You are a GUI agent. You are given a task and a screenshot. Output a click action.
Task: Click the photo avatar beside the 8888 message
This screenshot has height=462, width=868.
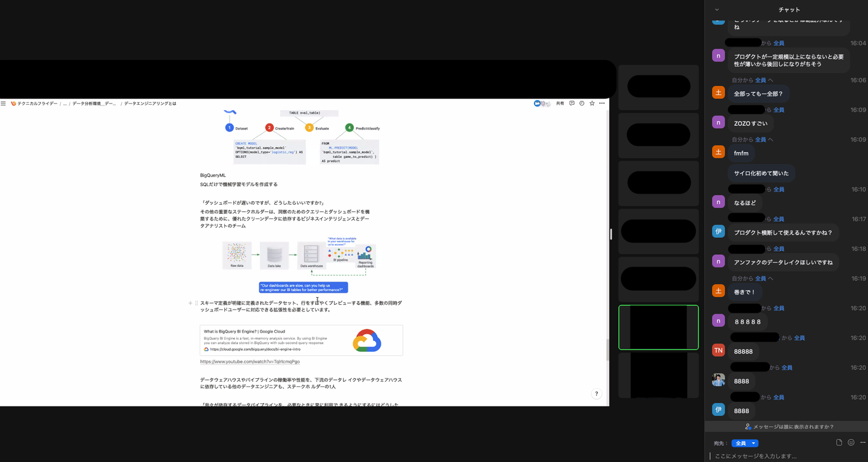tap(718, 379)
